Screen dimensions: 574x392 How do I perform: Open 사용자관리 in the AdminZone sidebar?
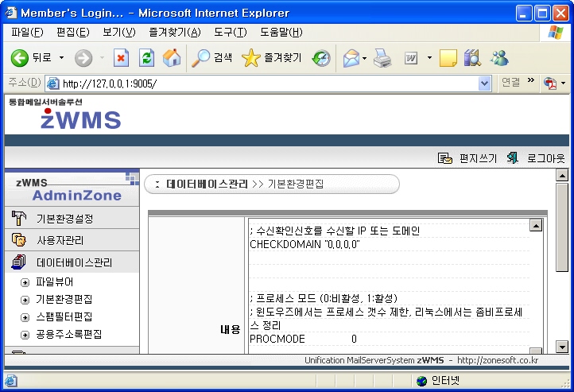[x=60, y=240]
